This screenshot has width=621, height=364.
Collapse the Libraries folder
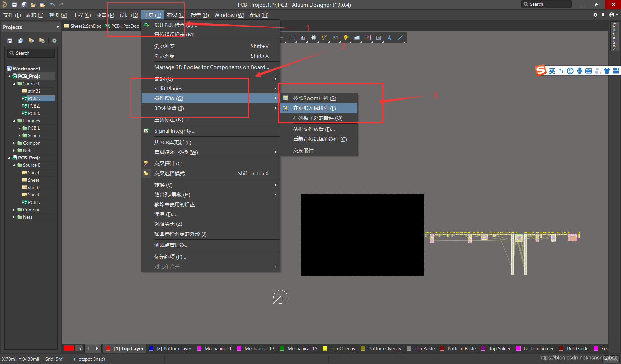[x=14, y=121]
